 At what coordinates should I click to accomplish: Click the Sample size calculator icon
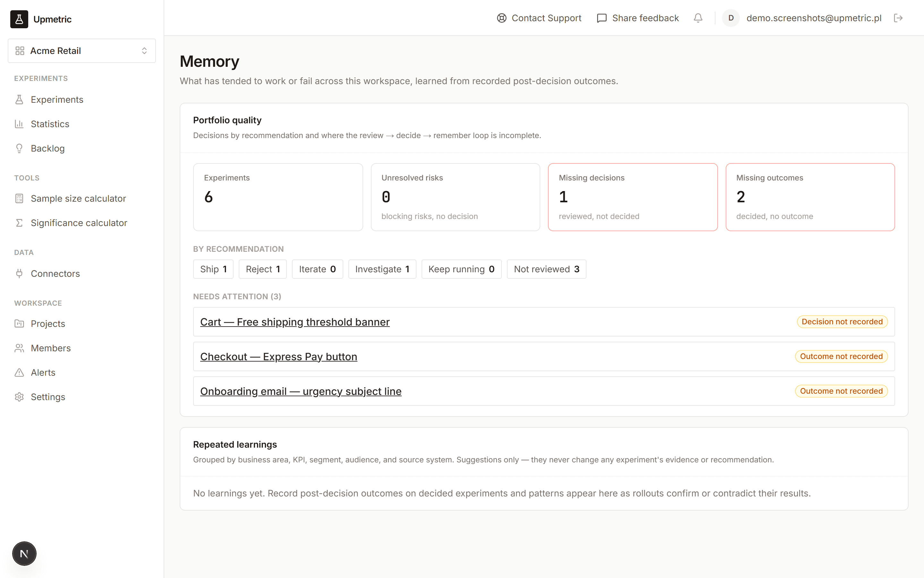tap(19, 198)
